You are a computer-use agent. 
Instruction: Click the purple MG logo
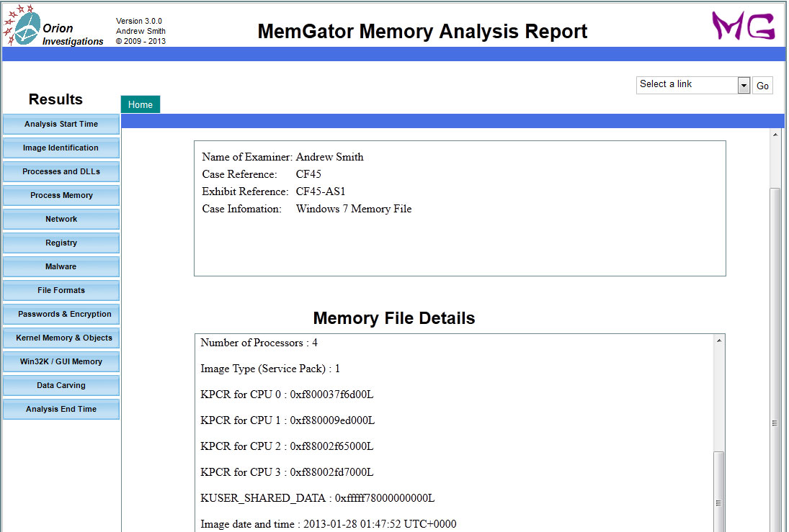pos(743,26)
